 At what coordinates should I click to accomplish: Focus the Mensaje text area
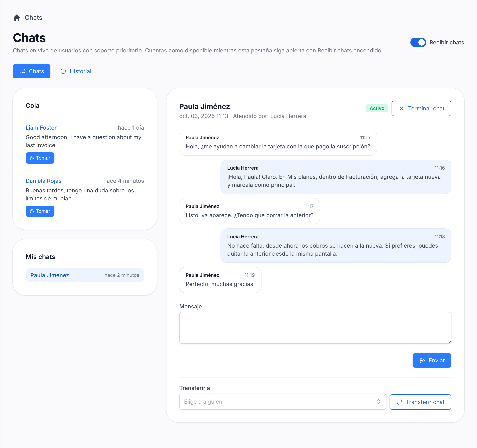pos(315,328)
